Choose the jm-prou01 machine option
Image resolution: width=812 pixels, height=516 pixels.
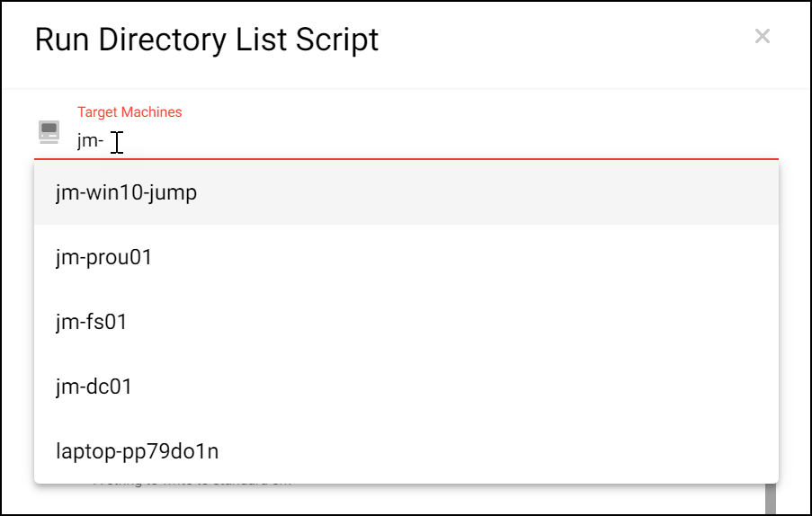tap(406, 257)
